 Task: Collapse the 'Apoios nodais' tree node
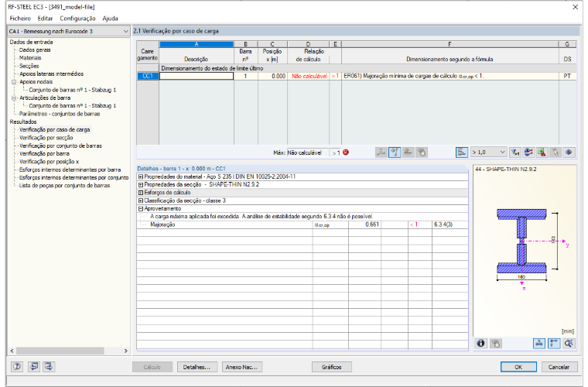[x=14, y=82]
